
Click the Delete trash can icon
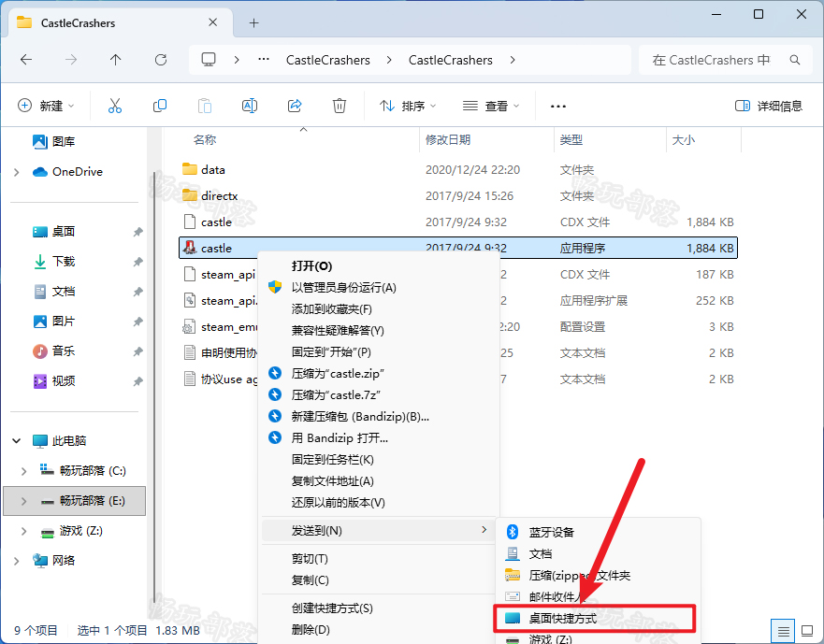(340, 107)
